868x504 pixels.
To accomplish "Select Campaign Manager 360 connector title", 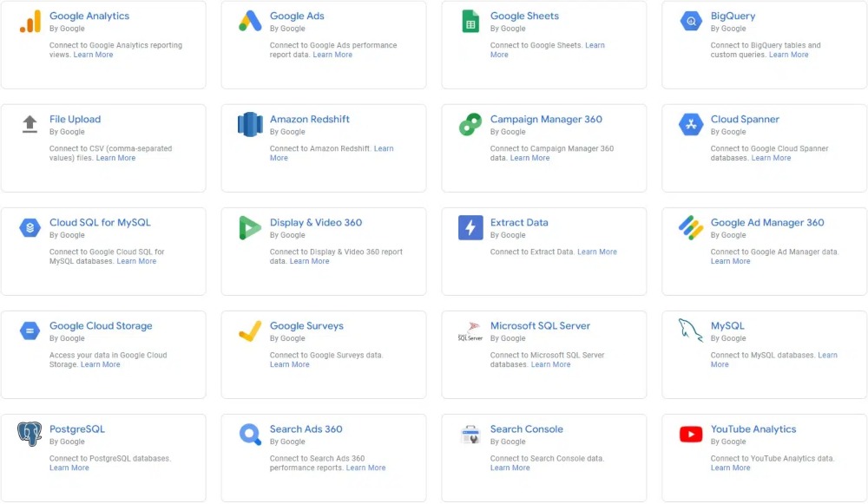I will click(x=546, y=119).
